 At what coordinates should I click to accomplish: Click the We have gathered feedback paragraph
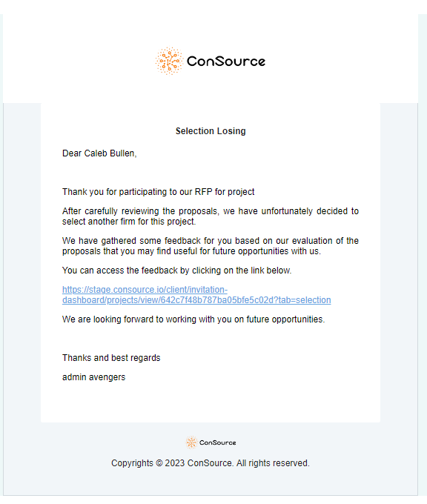(211, 246)
